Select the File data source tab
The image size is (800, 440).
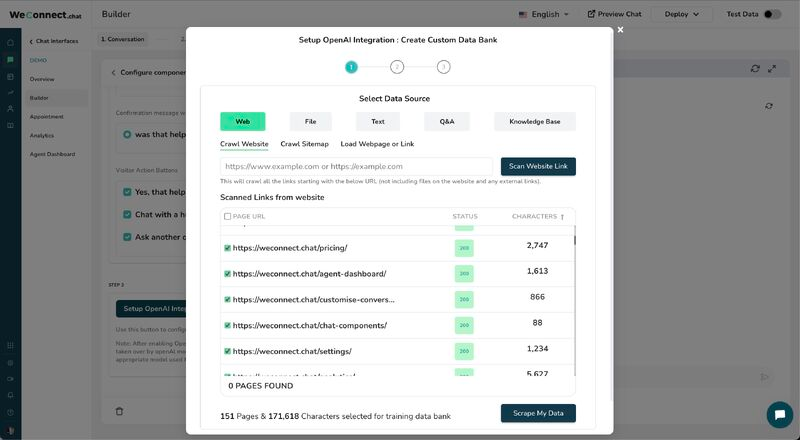311,121
